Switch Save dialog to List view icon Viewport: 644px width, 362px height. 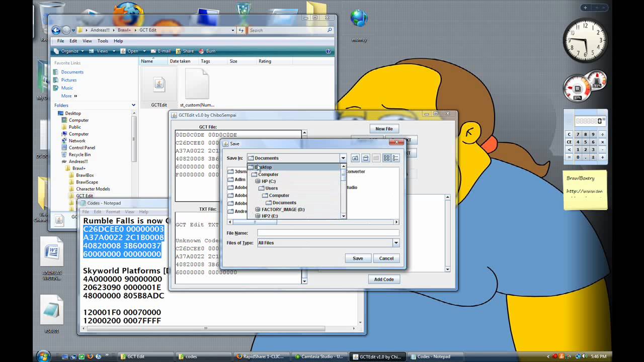coord(386,158)
